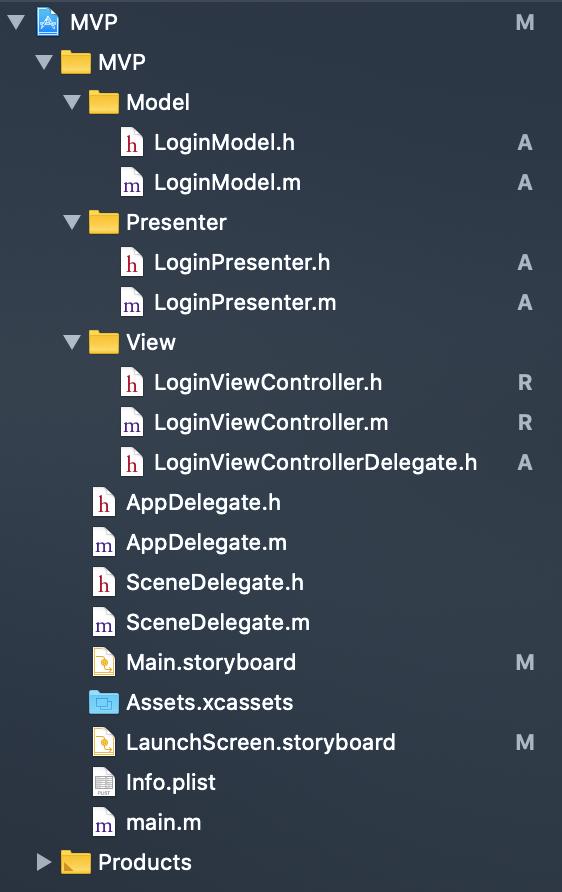The height and width of the screenshot is (892, 562).
Task: Collapse the root MVP project triangle
Action: (x=16, y=22)
